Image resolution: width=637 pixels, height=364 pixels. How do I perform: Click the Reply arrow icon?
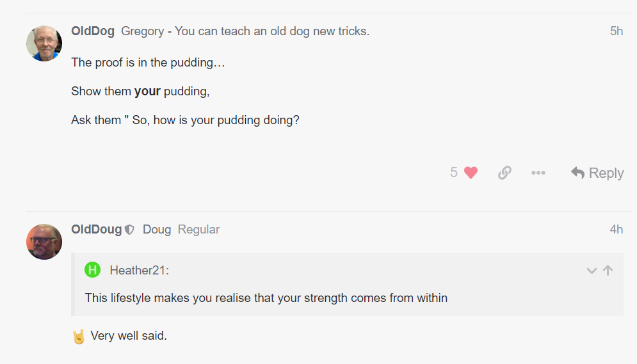pos(577,173)
